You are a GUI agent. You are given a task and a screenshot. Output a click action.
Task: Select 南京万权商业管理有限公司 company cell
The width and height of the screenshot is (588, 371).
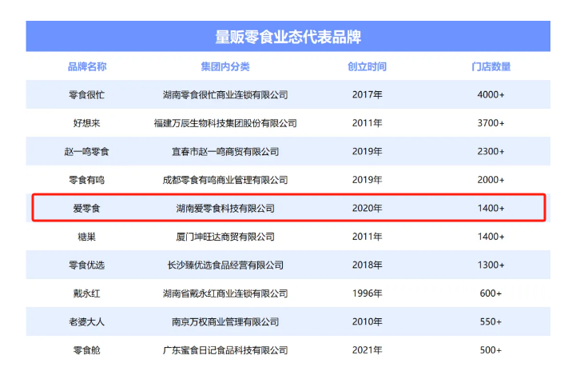coord(224,321)
